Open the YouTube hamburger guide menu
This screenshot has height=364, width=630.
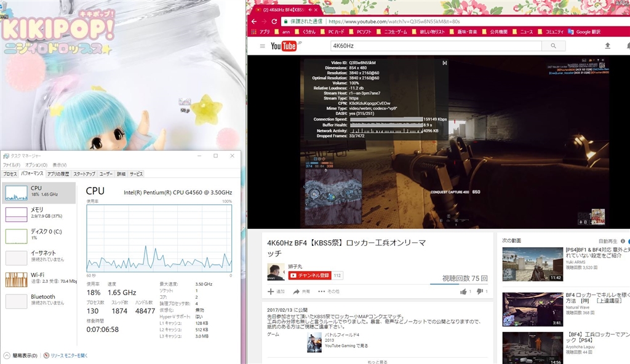[x=262, y=45]
